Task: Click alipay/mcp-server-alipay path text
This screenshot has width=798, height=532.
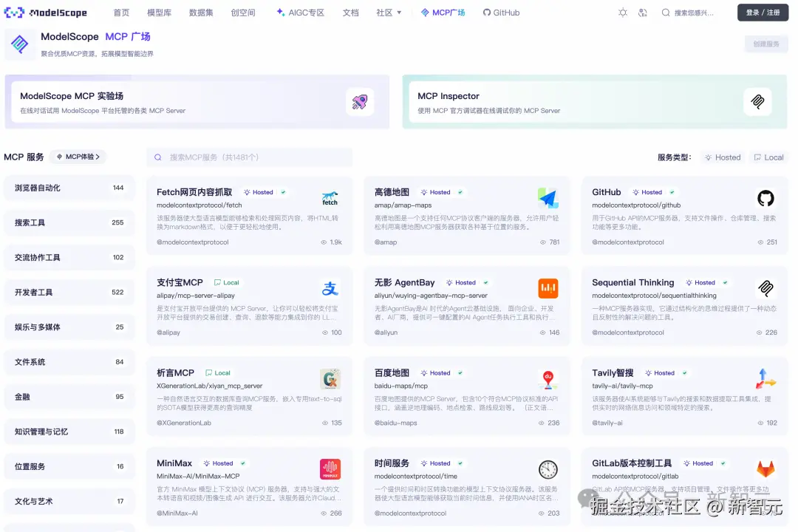Action: point(195,296)
